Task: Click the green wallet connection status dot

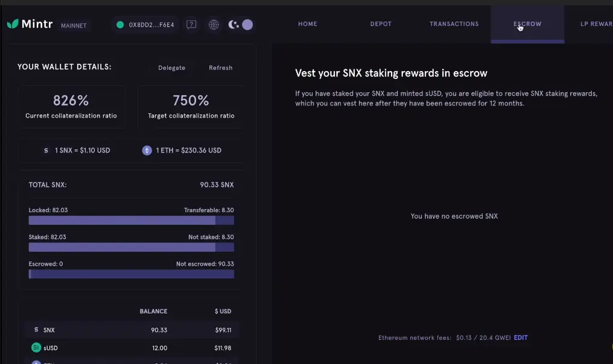Action: [x=120, y=25]
